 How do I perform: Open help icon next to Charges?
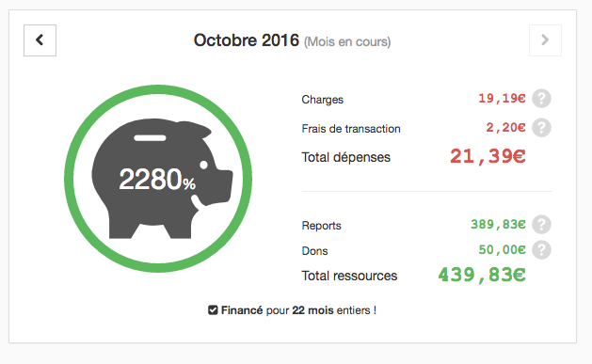coord(541,99)
